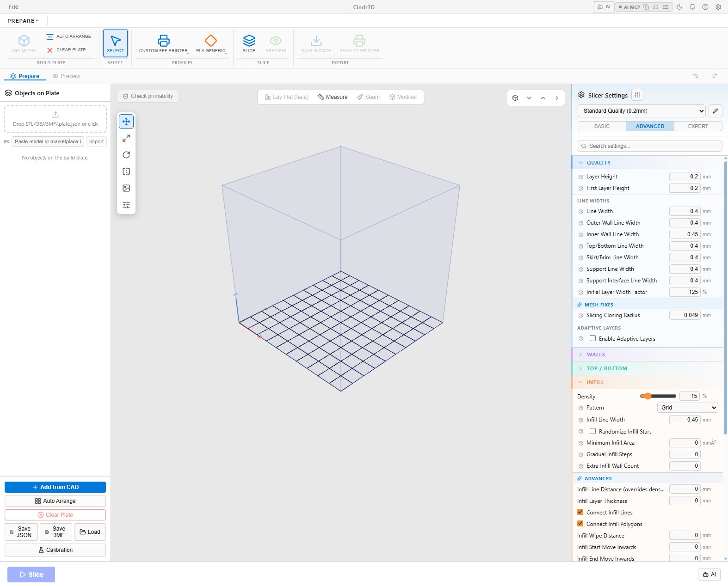728x587 pixels.
Task: Activate the Select arrow tool
Action: pyautogui.click(x=116, y=43)
